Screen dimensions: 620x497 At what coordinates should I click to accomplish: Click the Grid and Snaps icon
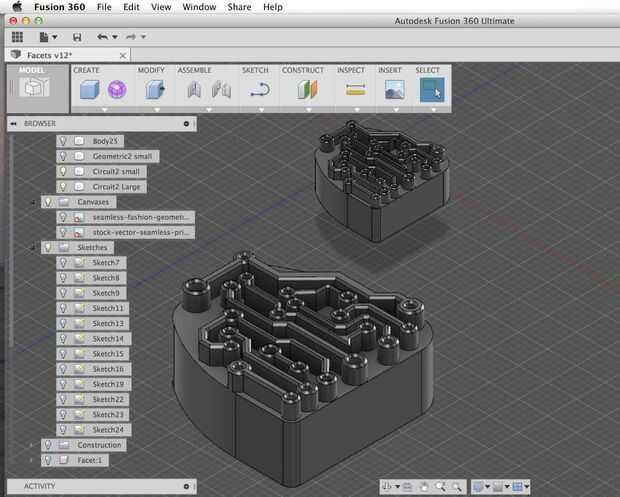coord(498,486)
